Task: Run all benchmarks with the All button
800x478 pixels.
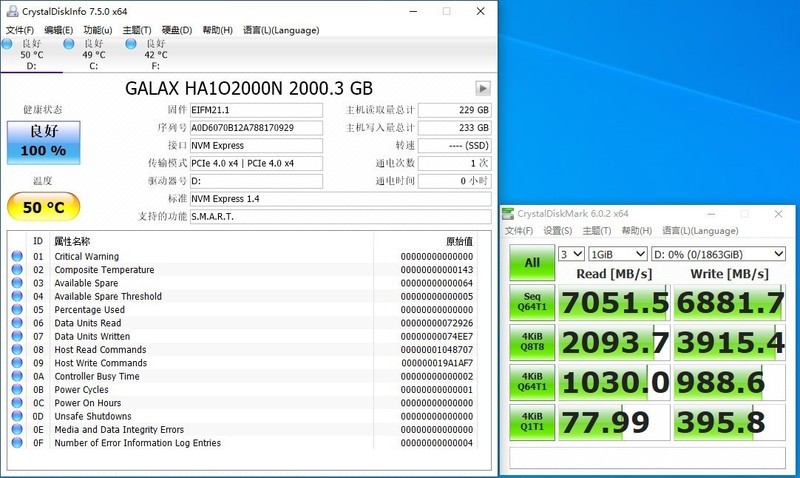Action: tap(532, 263)
